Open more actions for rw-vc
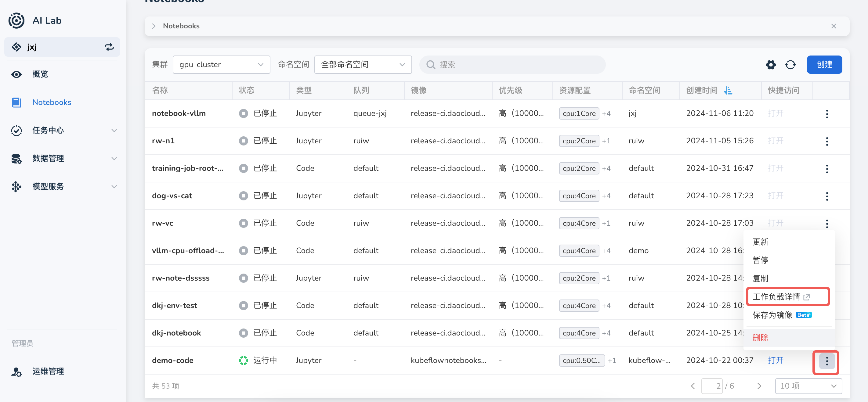The width and height of the screenshot is (868, 402). (826, 224)
